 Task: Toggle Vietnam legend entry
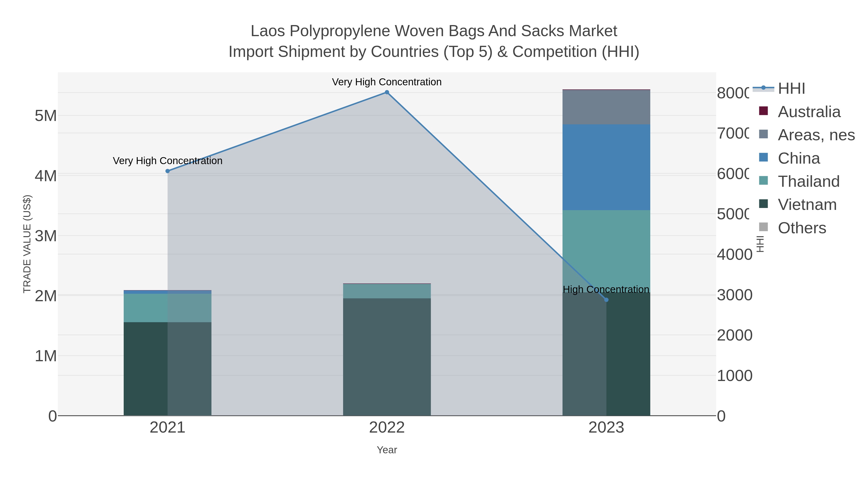click(x=798, y=204)
